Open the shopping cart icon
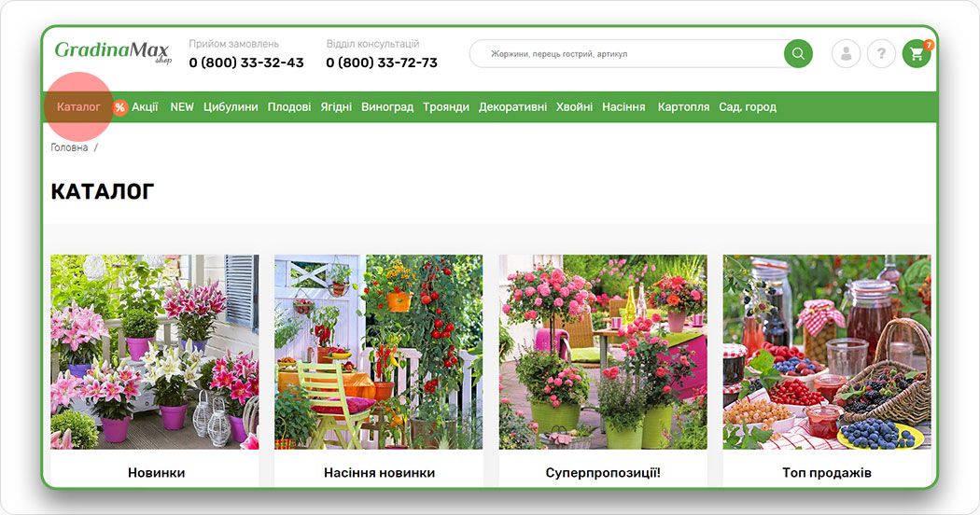 pos(917,53)
